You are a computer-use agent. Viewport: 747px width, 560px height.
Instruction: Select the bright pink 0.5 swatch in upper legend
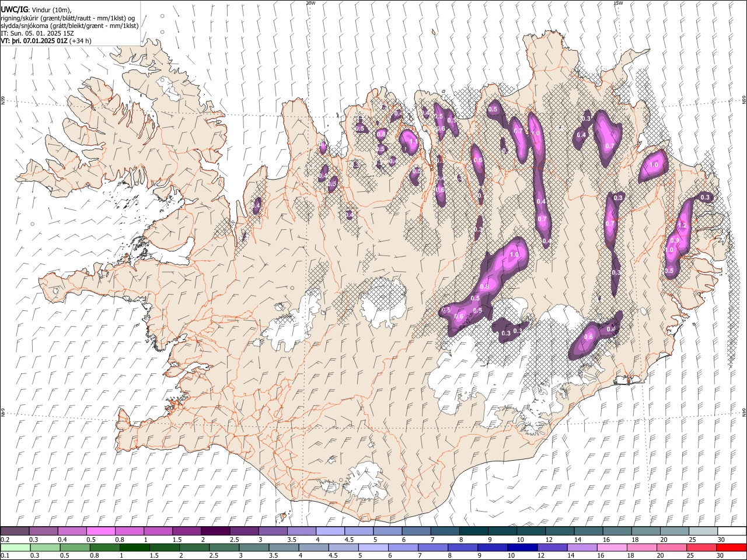tap(100, 531)
